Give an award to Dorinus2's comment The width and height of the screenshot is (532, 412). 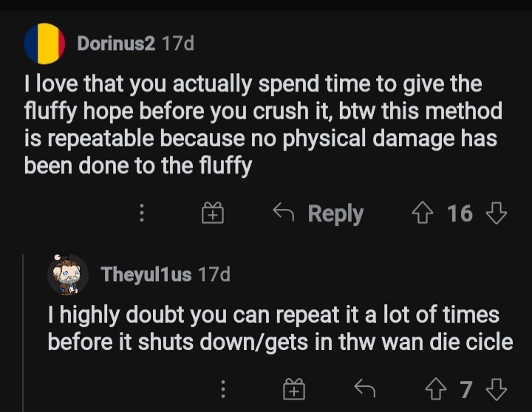click(213, 213)
